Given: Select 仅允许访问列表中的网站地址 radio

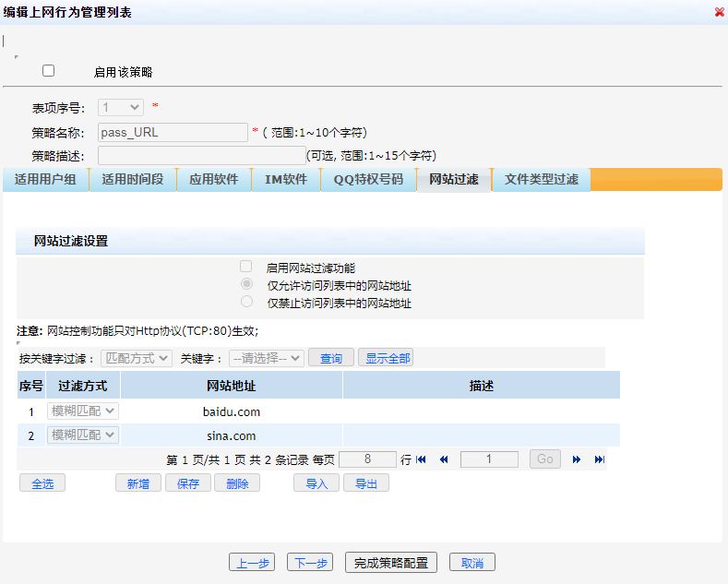Looking at the screenshot, I should [x=246, y=283].
